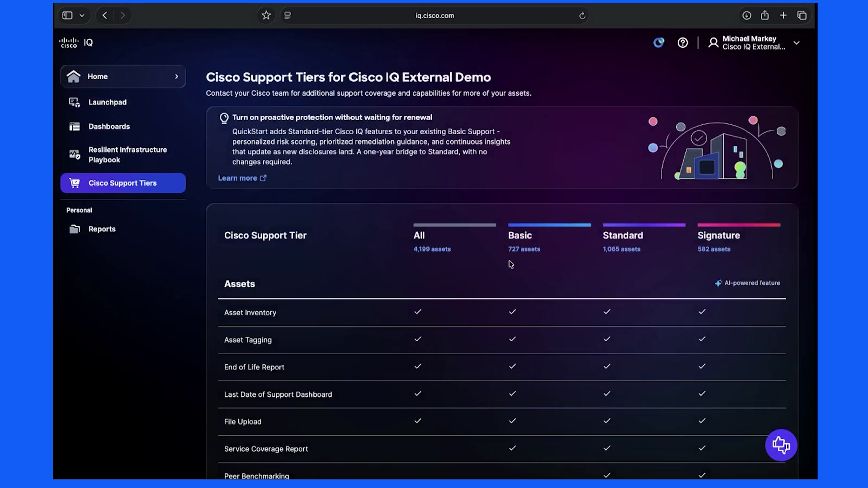Open a new tab with the plus icon

point(783,15)
